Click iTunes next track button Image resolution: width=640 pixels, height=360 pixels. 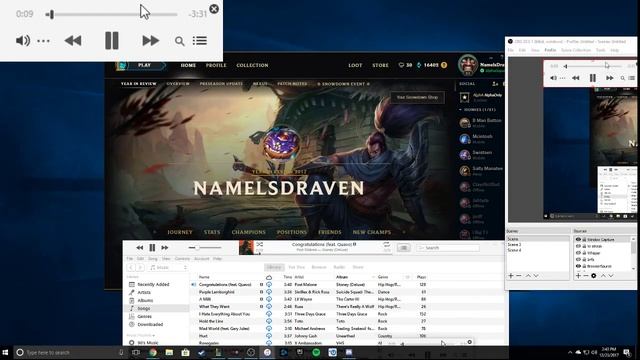click(x=164, y=248)
